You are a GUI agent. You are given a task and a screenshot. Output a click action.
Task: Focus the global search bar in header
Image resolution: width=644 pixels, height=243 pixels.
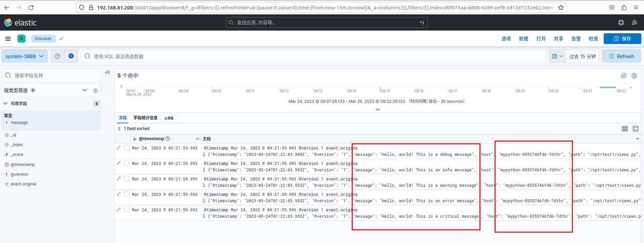coord(327,23)
